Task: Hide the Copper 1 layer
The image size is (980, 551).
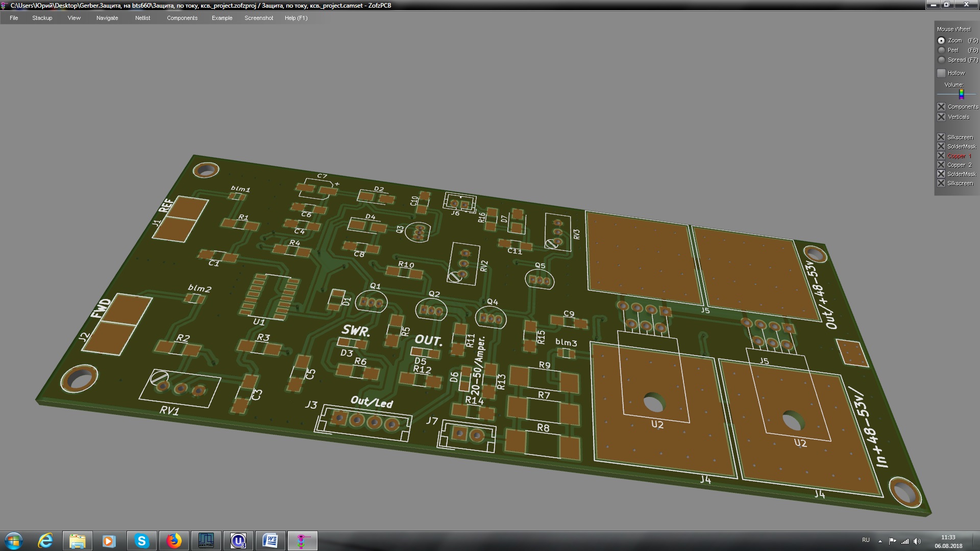Action: tap(942, 156)
